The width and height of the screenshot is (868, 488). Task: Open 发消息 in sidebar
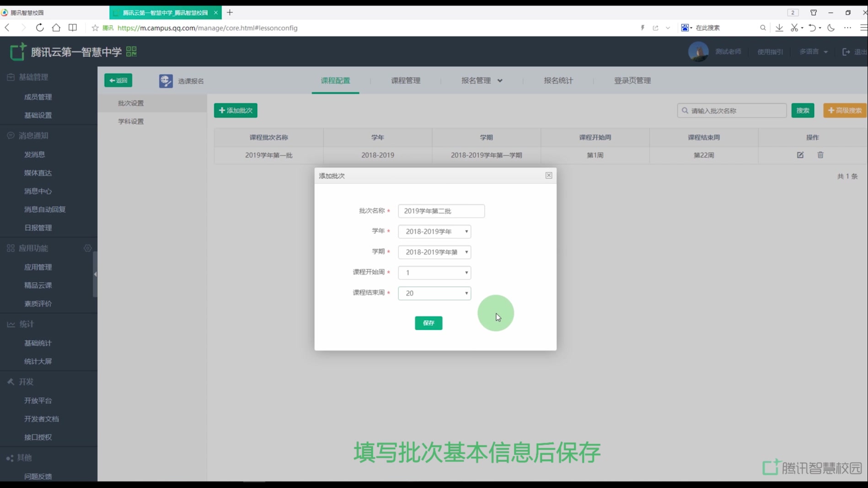tap(34, 155)
